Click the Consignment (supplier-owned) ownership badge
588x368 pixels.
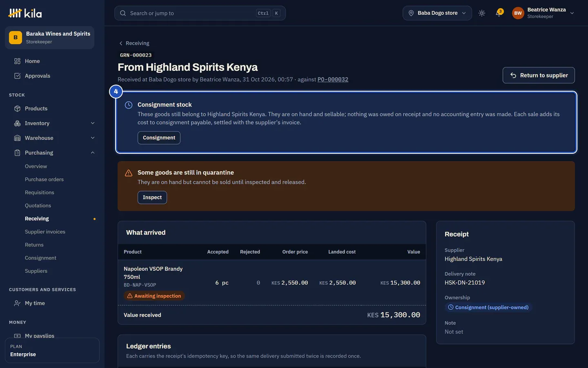tap(488, 307)
